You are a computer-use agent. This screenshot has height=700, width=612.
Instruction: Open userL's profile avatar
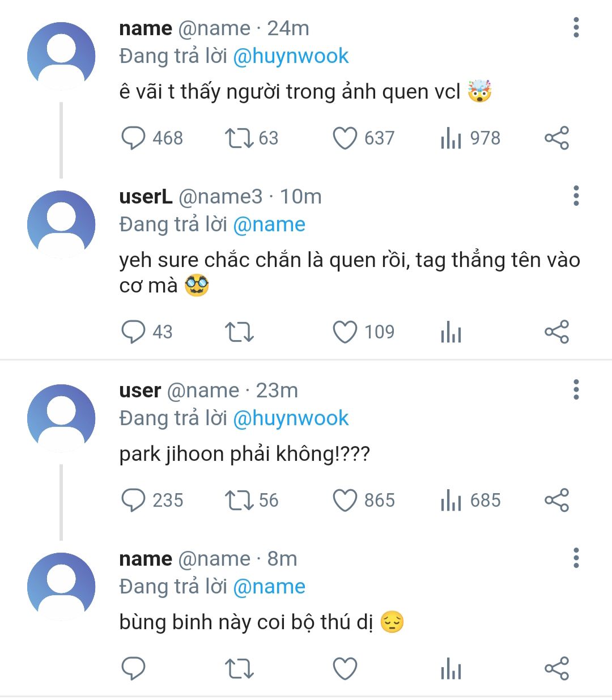tap(61, 224)
